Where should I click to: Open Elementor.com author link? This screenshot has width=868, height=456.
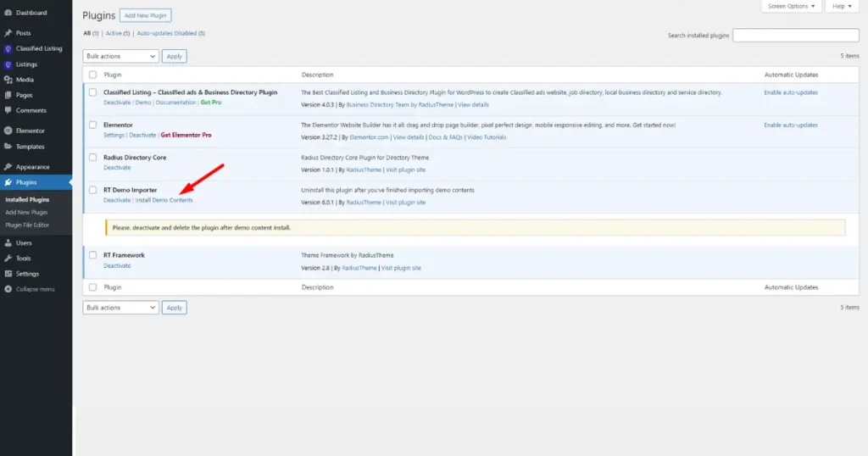point(369,137)
